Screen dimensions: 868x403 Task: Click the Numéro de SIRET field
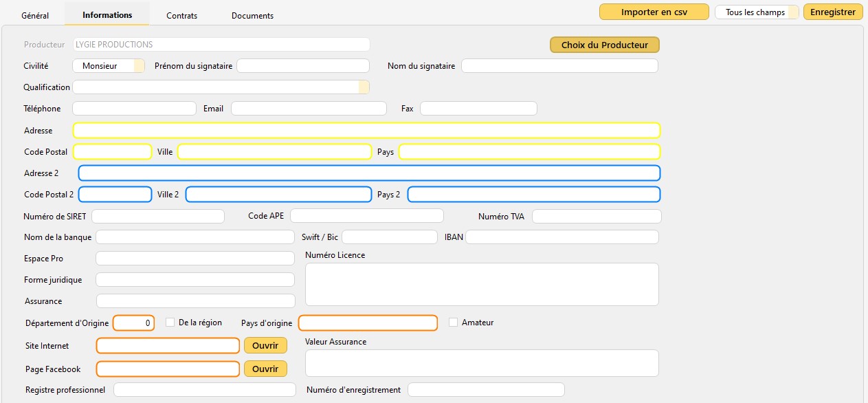tap(158, 217)
